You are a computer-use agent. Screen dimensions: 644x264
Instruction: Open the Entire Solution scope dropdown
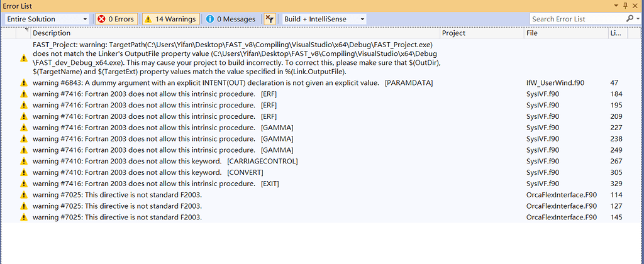(47, 19)
